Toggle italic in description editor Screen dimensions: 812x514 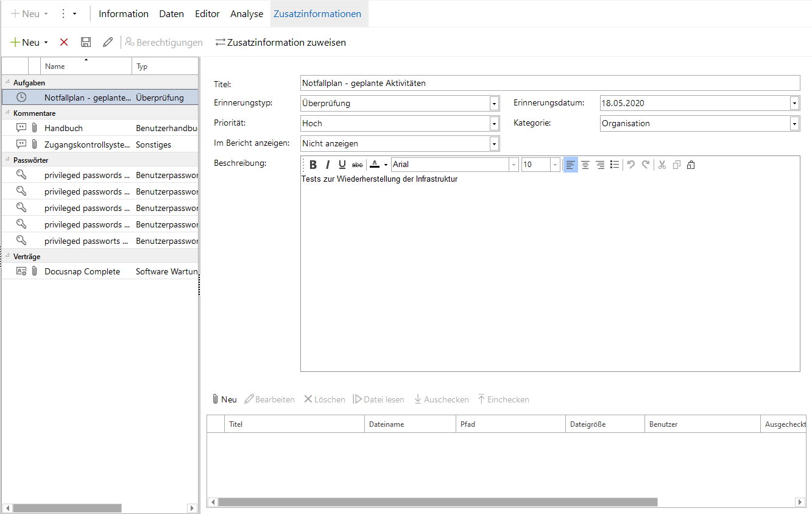328,165
